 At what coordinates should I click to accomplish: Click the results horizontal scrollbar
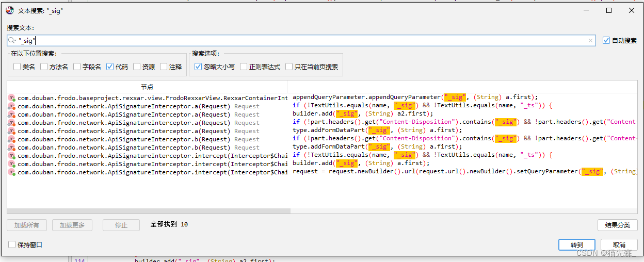(149, 211)
